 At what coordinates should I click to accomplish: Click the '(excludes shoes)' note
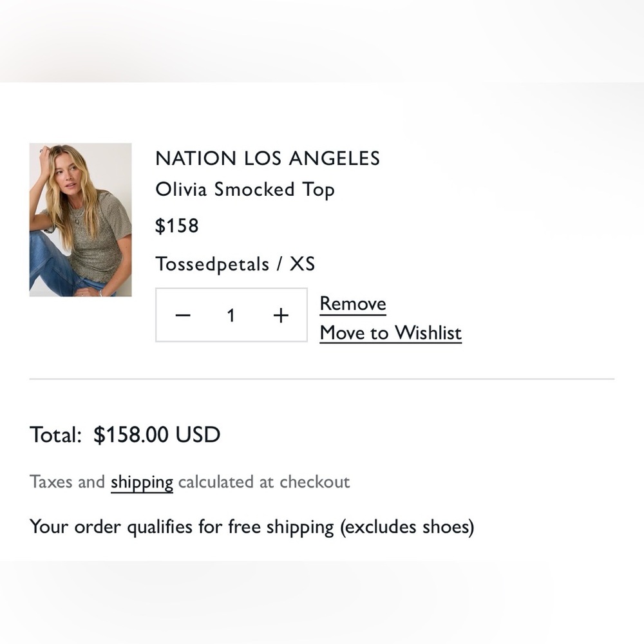[x=407, y=527]
